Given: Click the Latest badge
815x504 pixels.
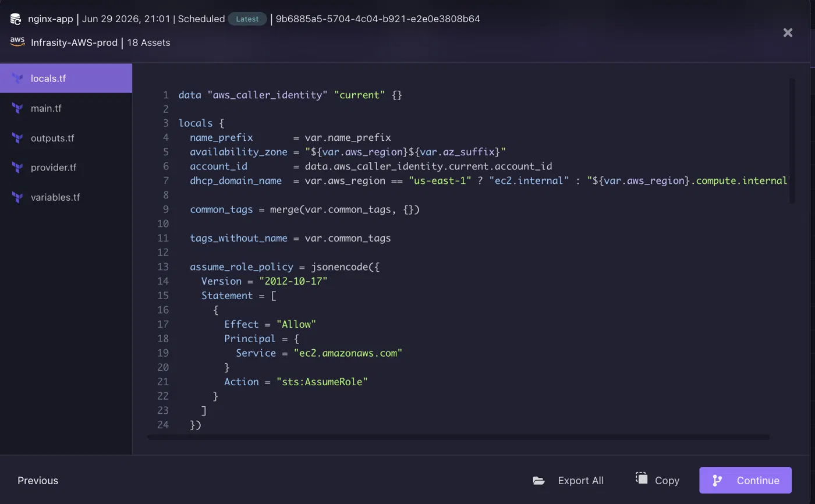Looking at the screenshot, I should click(247, 19).
